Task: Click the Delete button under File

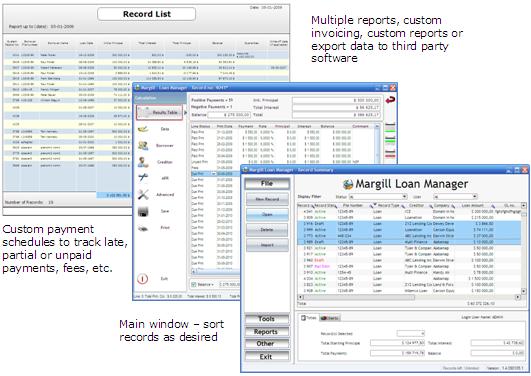Action: (267, 230)
